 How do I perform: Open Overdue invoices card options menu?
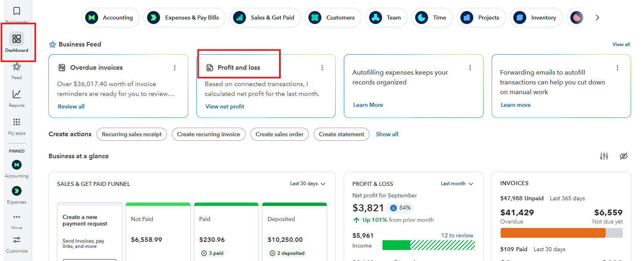175,68
